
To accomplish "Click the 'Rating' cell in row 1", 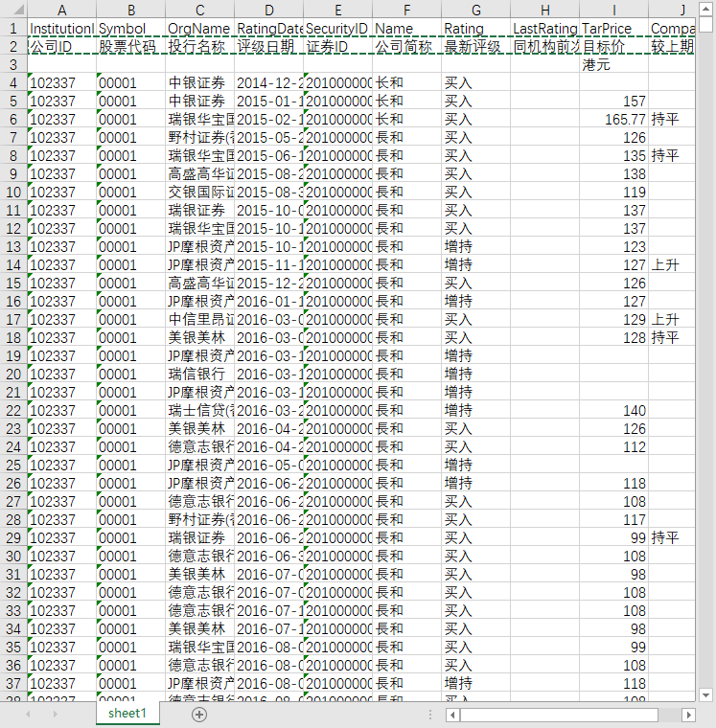I will point(475,29).
